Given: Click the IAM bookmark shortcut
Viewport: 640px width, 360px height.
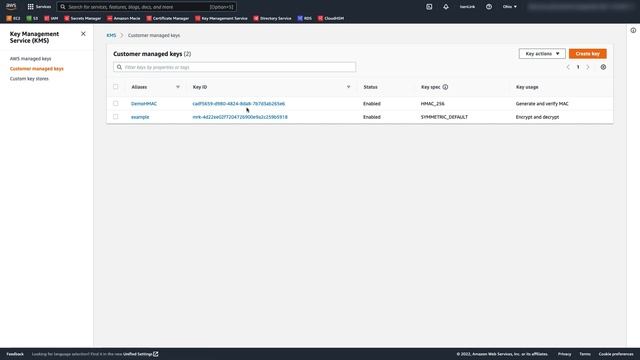Looking at the screenshot, I should [51, 18].
